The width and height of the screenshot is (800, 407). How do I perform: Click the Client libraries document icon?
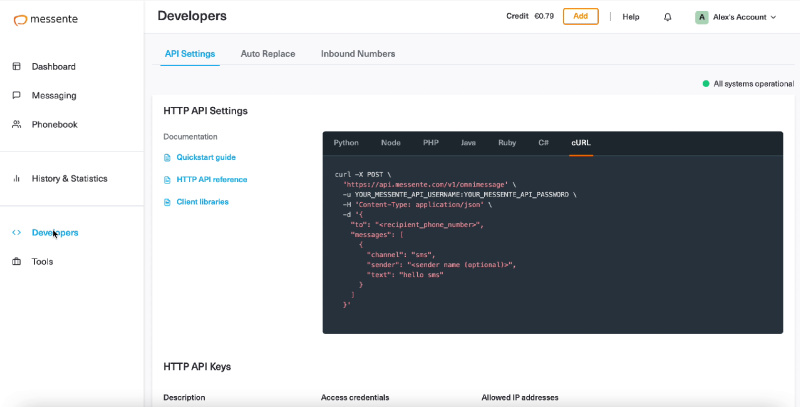pos(167,202)
